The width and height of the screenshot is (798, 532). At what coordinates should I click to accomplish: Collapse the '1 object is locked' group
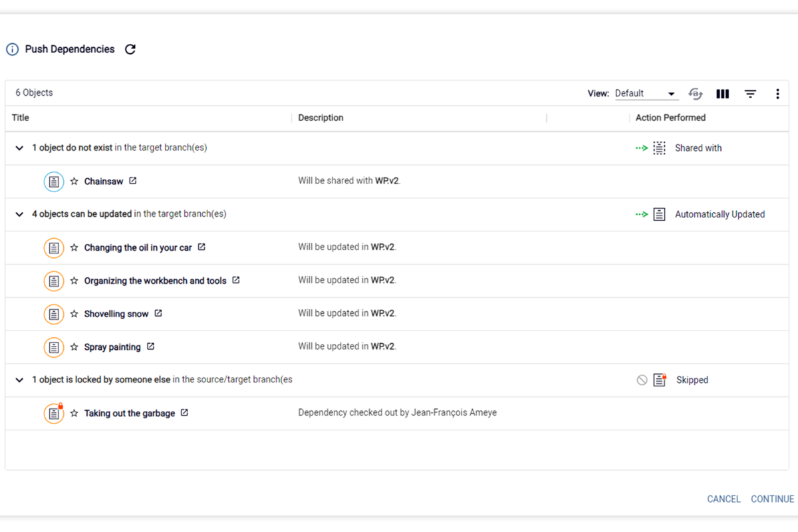(19, 380)
